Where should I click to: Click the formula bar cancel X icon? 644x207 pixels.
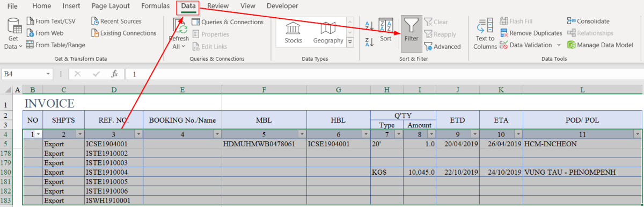(x=77, y=74)
